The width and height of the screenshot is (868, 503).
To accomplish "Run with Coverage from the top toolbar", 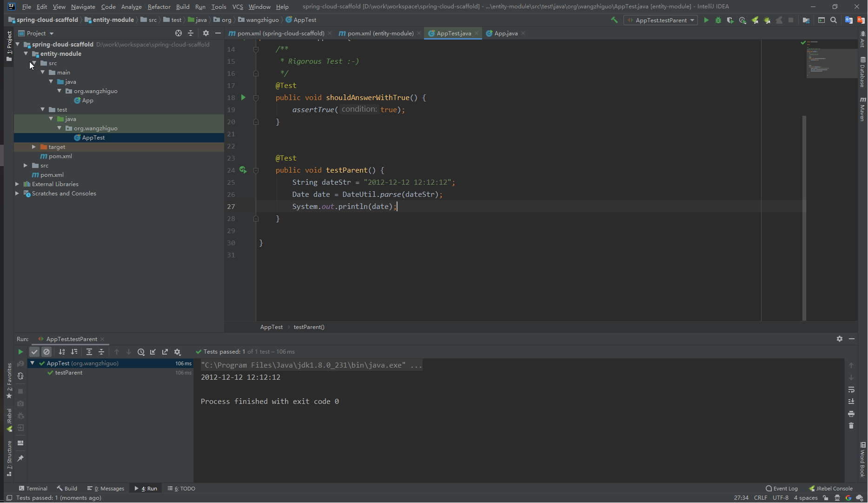I will (730, 20).
